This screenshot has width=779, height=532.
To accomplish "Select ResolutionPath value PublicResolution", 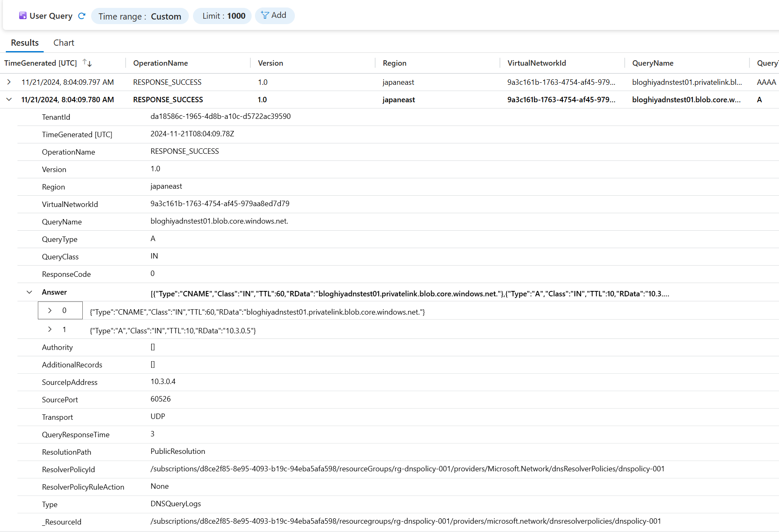I will coord(178,451).
